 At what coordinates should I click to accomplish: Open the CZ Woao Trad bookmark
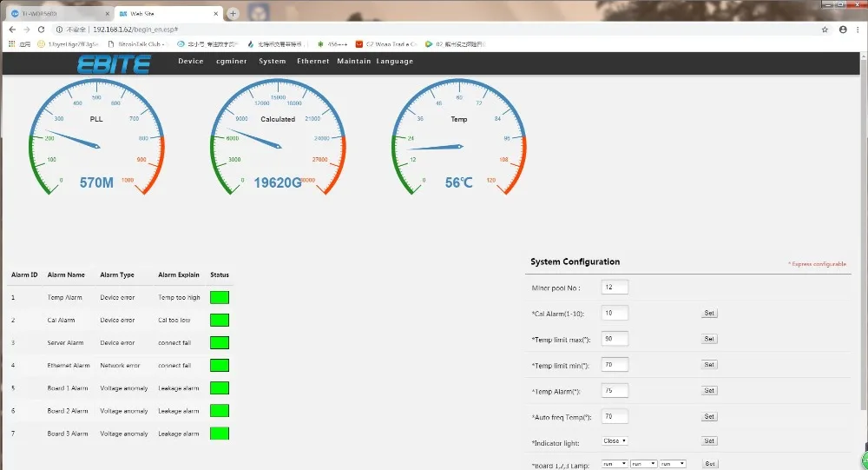386,43
